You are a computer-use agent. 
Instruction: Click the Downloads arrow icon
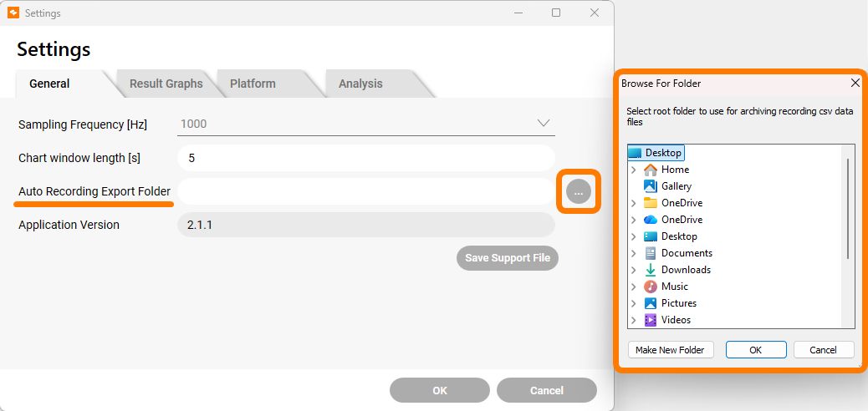651,269
